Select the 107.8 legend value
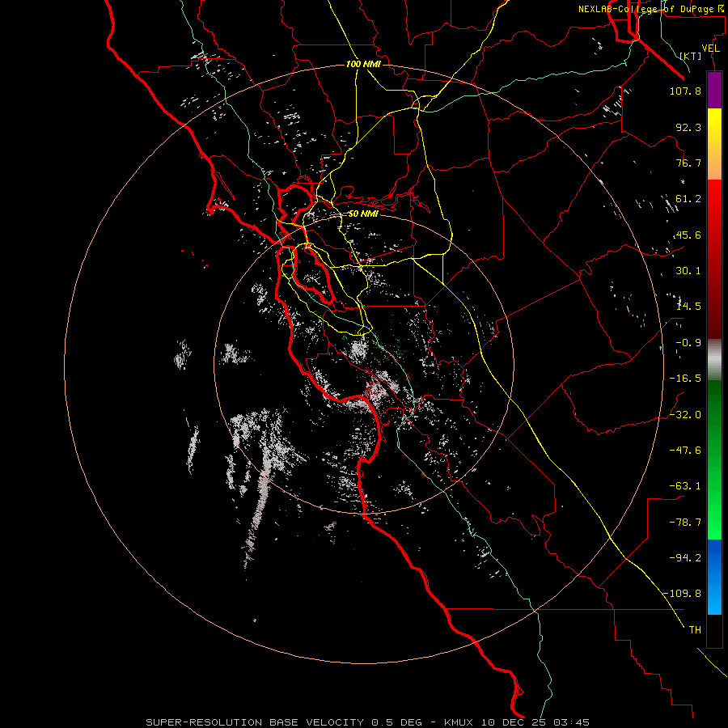Viewport: 728px width, 728px height. 685,91
